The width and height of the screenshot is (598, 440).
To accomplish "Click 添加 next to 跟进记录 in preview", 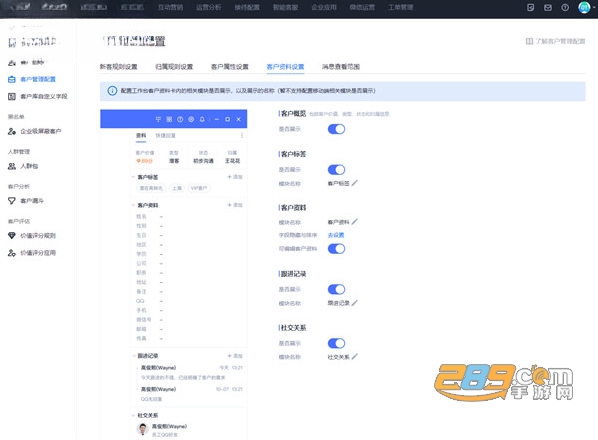I will coord(235,356).
